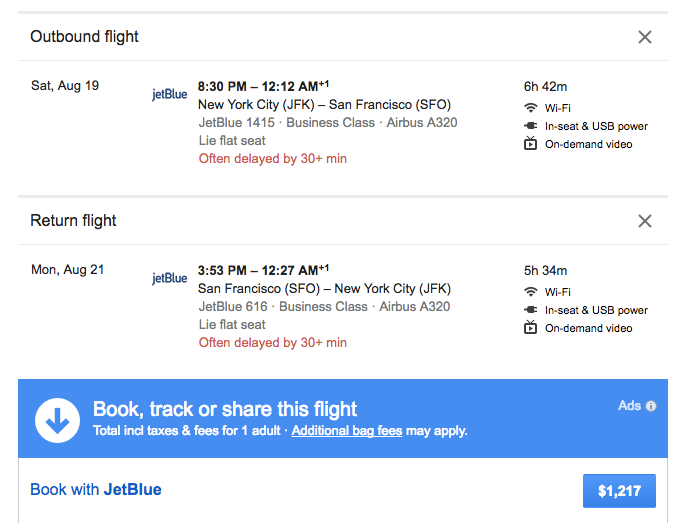Screen dimensions: 676x523
Task: Open the Additional bag fees link
Action: click(347, 431)
